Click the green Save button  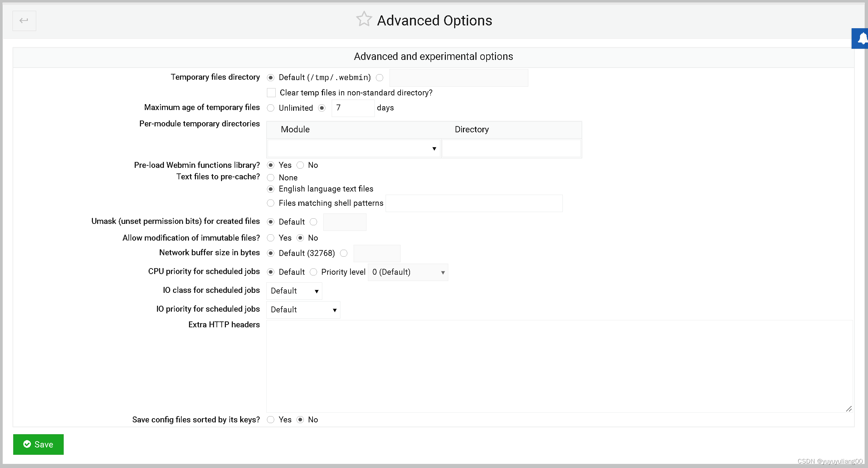38,444
